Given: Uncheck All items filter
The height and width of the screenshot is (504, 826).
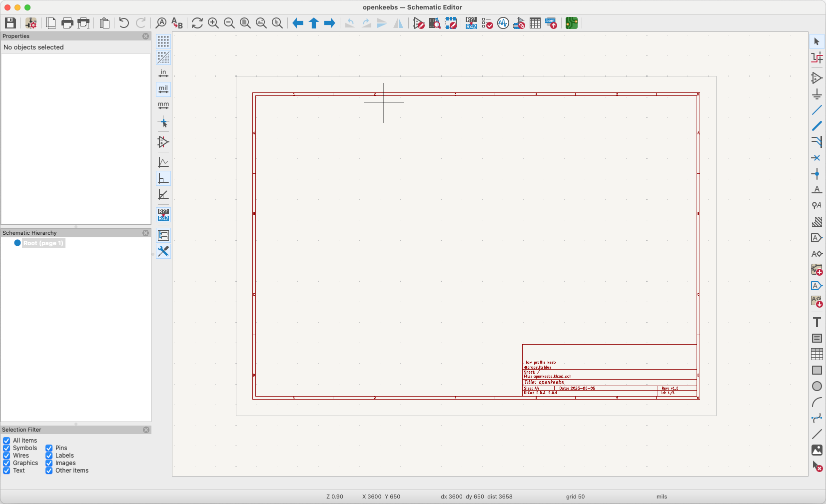Looking at the screenshot, I should 6,441.
